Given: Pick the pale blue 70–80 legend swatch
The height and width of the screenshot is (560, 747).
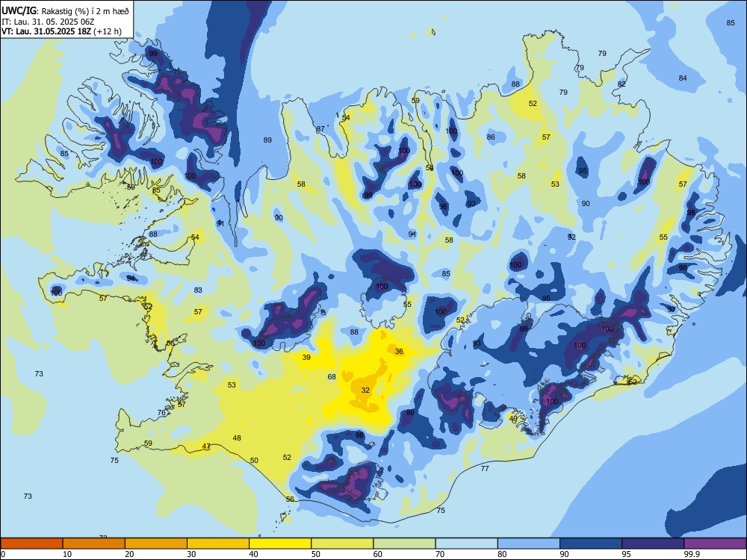Looking at the screenshot, I should coord(466,544).
